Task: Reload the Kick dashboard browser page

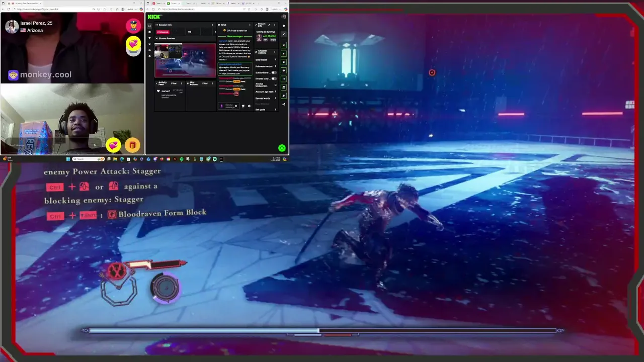Action: [153, 9]
